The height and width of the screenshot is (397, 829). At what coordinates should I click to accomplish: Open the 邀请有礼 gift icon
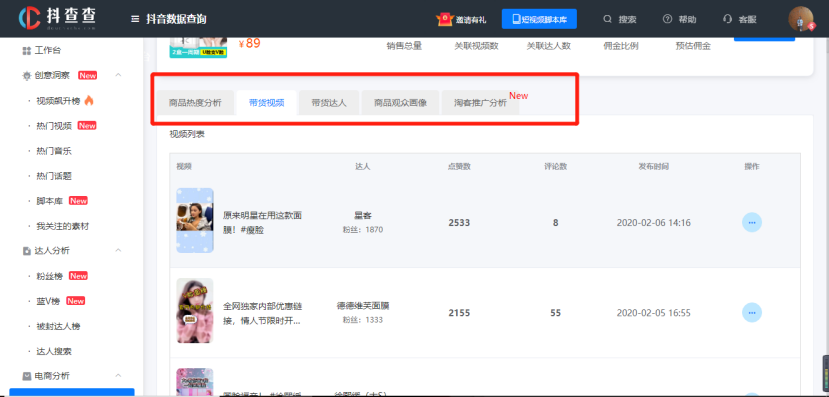[x=445, y=20]
